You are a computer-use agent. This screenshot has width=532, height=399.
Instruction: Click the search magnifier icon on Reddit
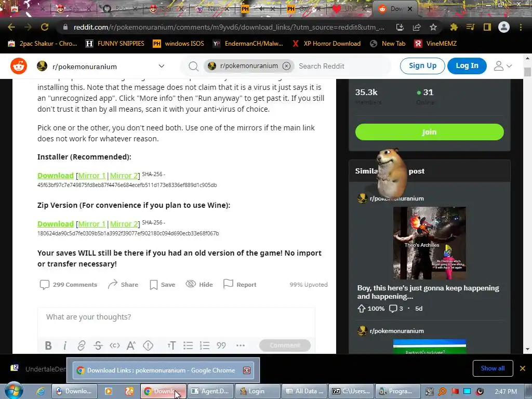(x=193, y=66)
